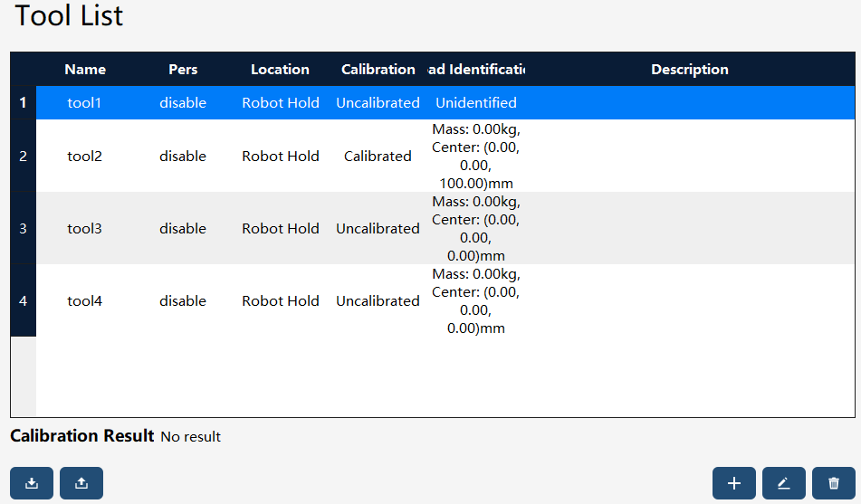Select row number 3 header
Screen dimensions: 861x504
[x=23, y=228]
